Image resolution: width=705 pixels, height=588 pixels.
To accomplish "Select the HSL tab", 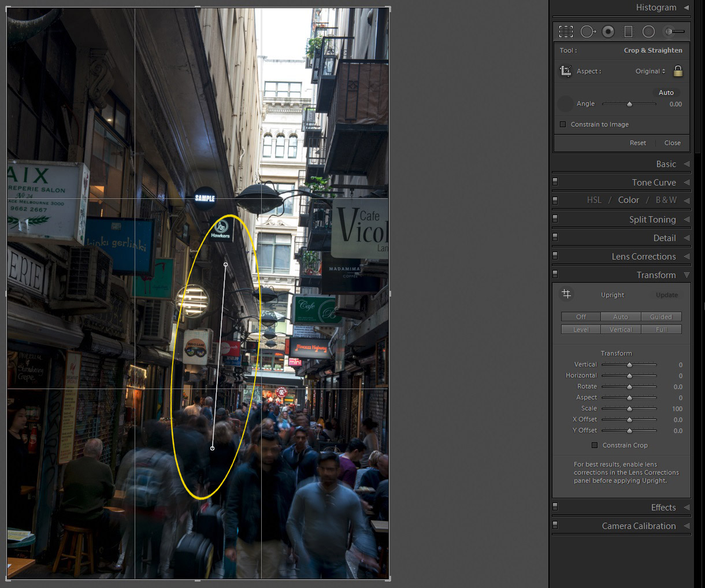I will [x=594, y=200].
